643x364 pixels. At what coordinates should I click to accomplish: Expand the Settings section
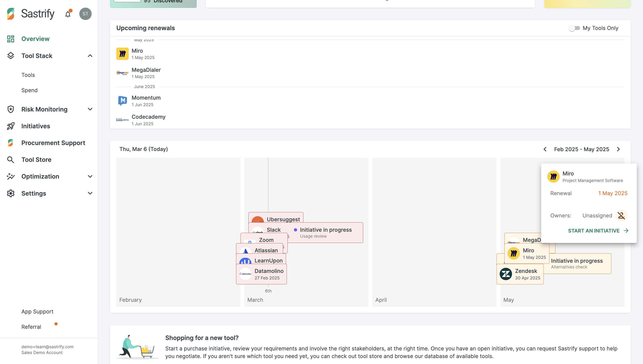click(x=90, y=193)
